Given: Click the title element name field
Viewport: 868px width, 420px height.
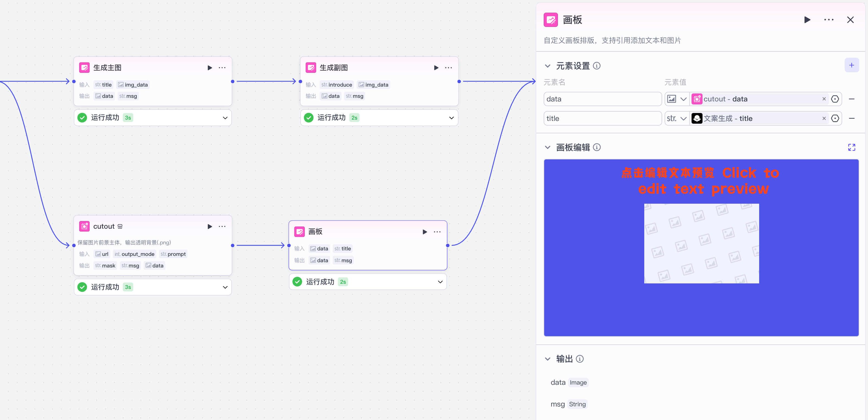Looking at the screenshot, I should click(x=602, y=118).
